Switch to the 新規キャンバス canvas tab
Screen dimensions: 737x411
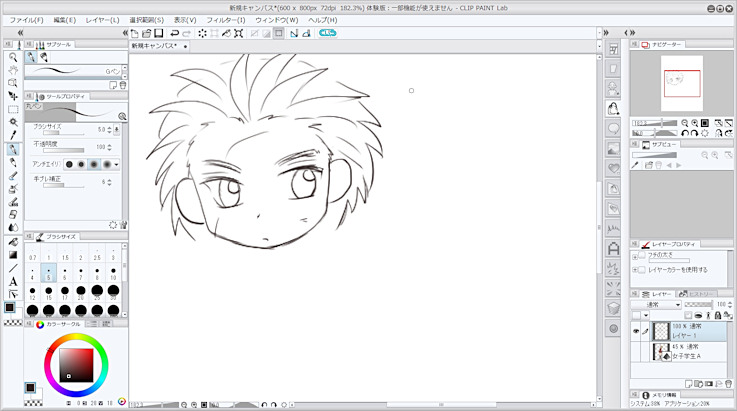click(155, 46)
